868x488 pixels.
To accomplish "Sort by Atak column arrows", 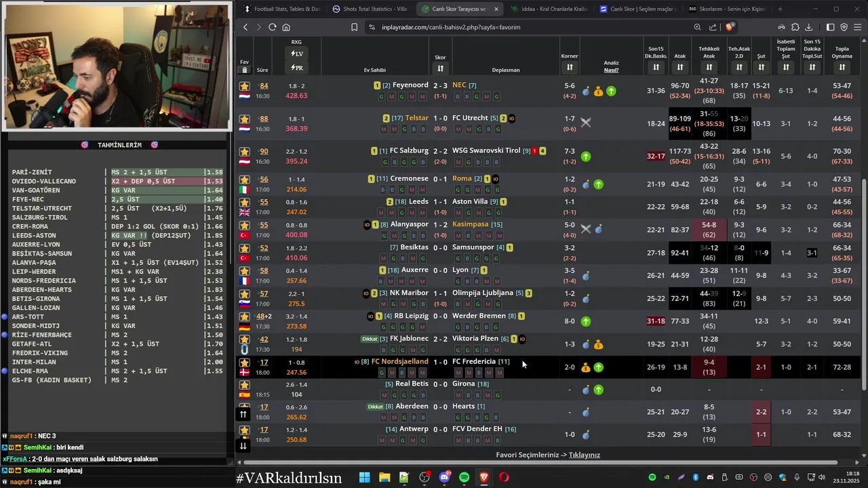I will (x=680, y=67).
